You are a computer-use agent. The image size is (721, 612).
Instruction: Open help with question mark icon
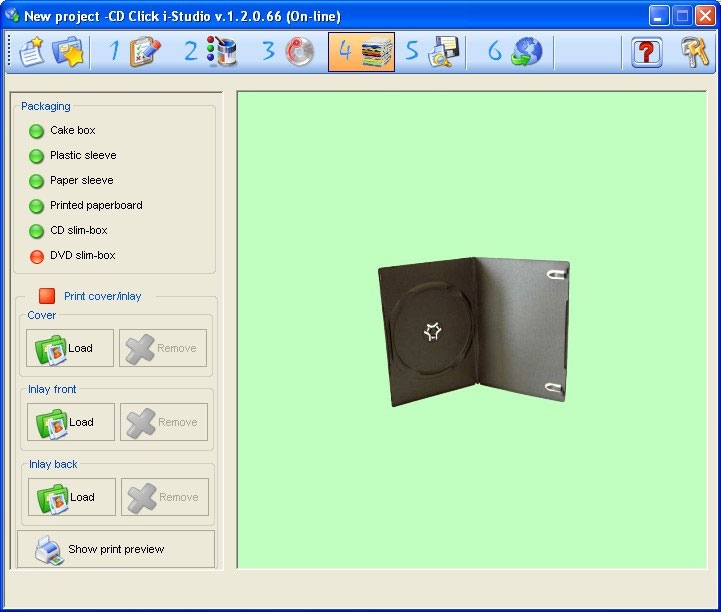(647, 52)
